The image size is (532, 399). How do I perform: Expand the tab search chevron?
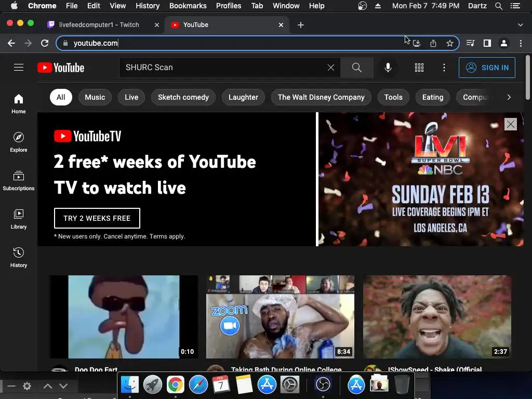point(520,25)
